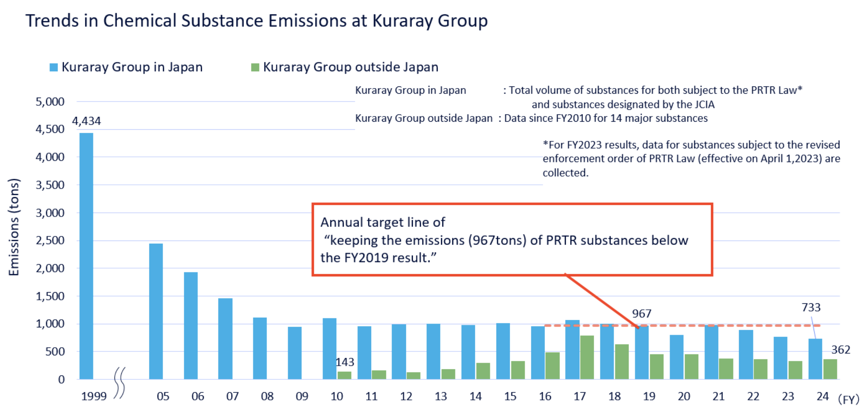Click the 'Annual target line of' callout text
868x417 pixels.
383,223
